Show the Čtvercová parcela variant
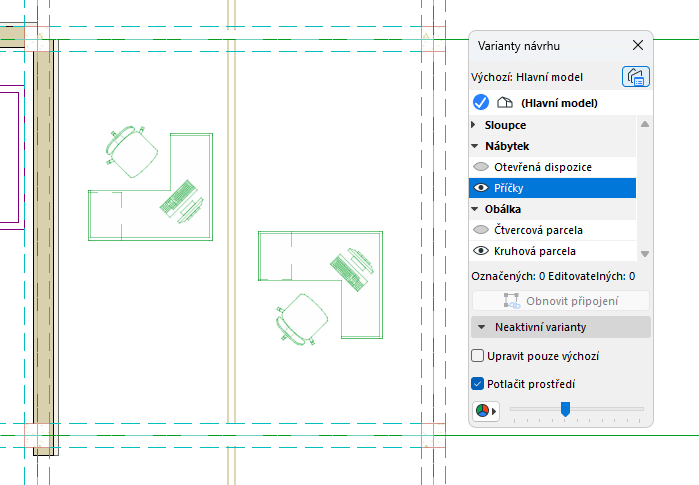This screenshot has width=699, height=485. point(481,230)
